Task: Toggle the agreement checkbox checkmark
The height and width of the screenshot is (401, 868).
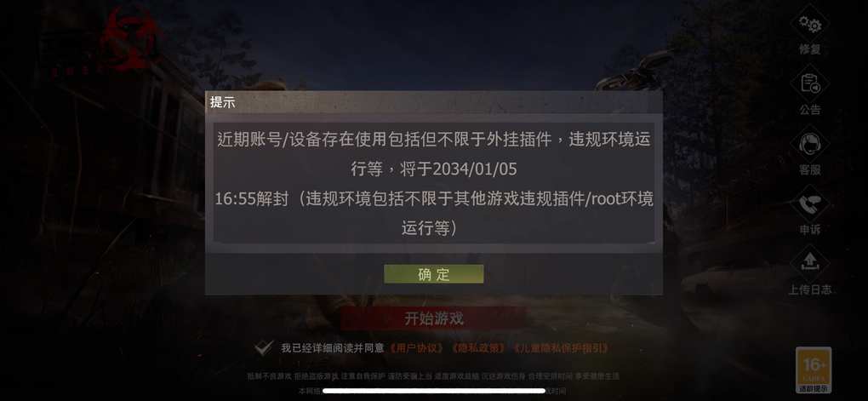Action: (x=264, y=348)
